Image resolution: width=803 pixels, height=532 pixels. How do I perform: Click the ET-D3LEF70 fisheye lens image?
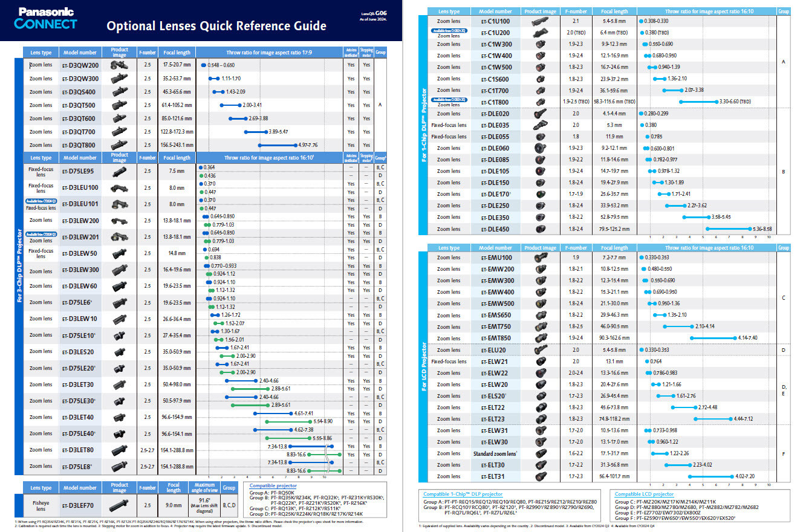point(120,505)
